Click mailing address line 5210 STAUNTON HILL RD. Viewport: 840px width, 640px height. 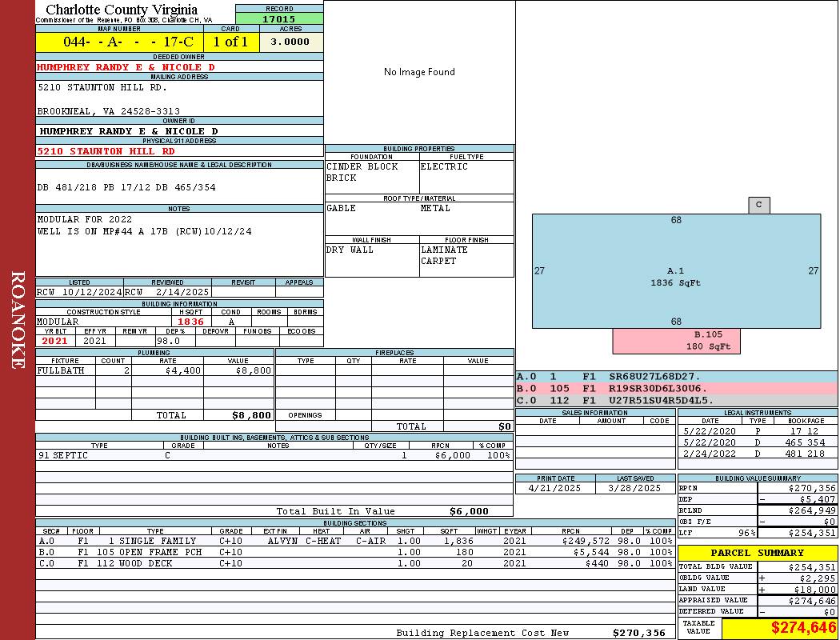click(x=102, y=87)
